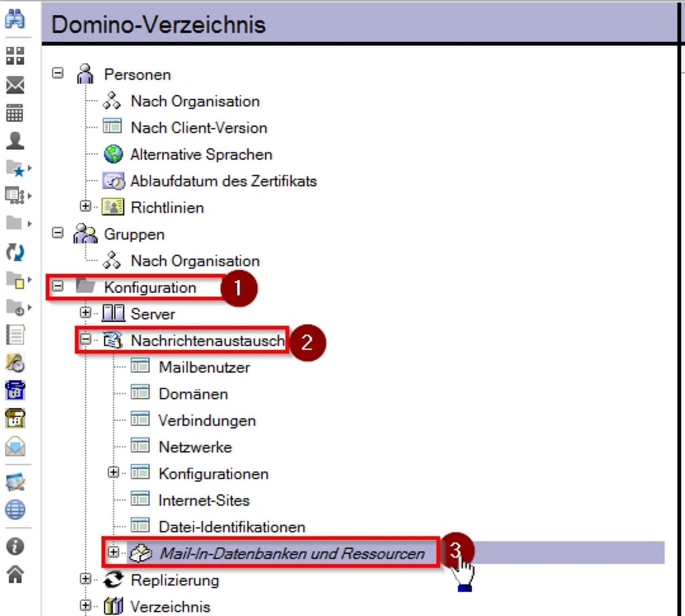Open the Verbindungen view
The width and height of the screenshot is (685, 616).
click(207, 421)
